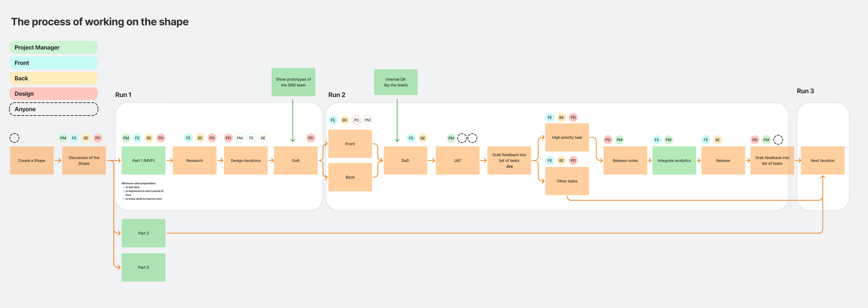The image size is (868, 308).
Task: Select the PM badge above the Front sticky note
Action: pyautogui.click(x=368, y=120)
